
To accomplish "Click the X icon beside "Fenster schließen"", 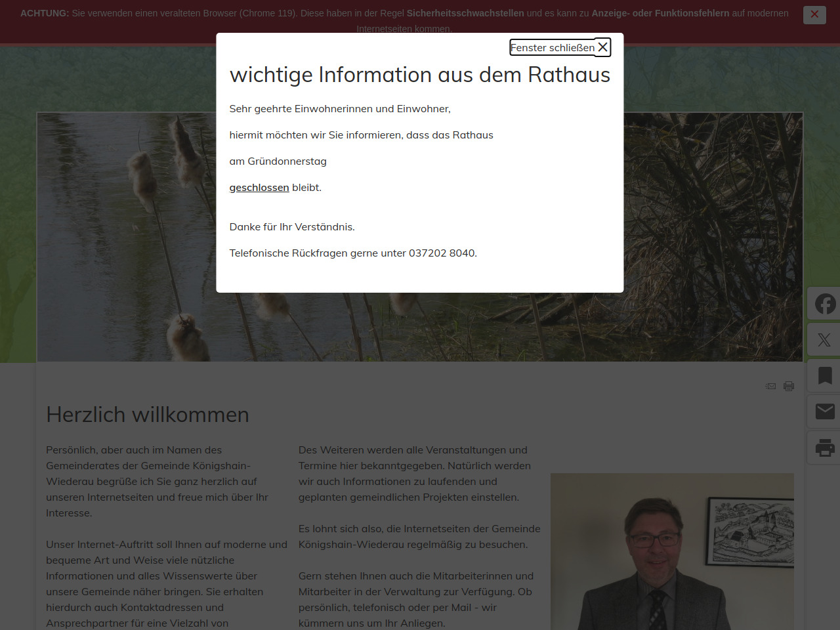I will point(602,47).
